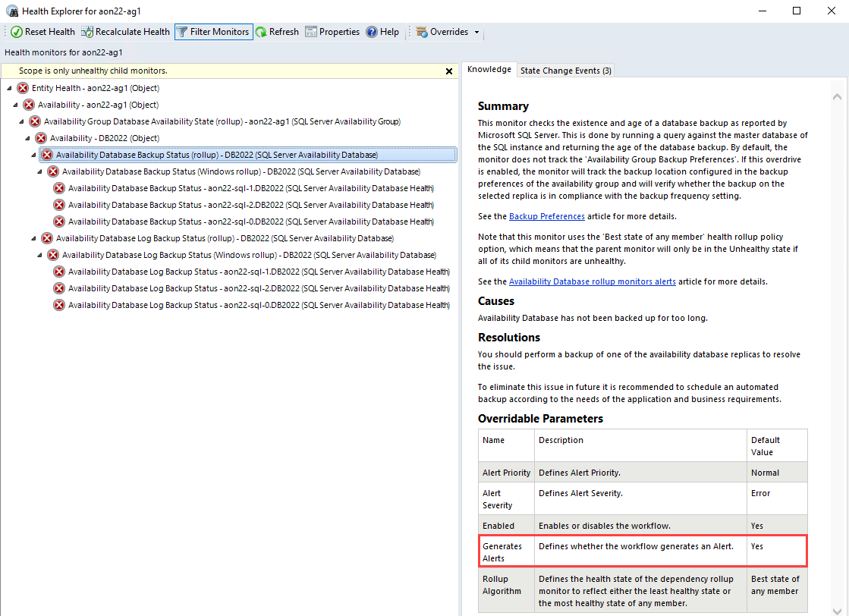Click the 'Alert Priority' parameter name cell
Image resolution: width=849 pixels, height=616 pixels.
click(x=506, y=473)
